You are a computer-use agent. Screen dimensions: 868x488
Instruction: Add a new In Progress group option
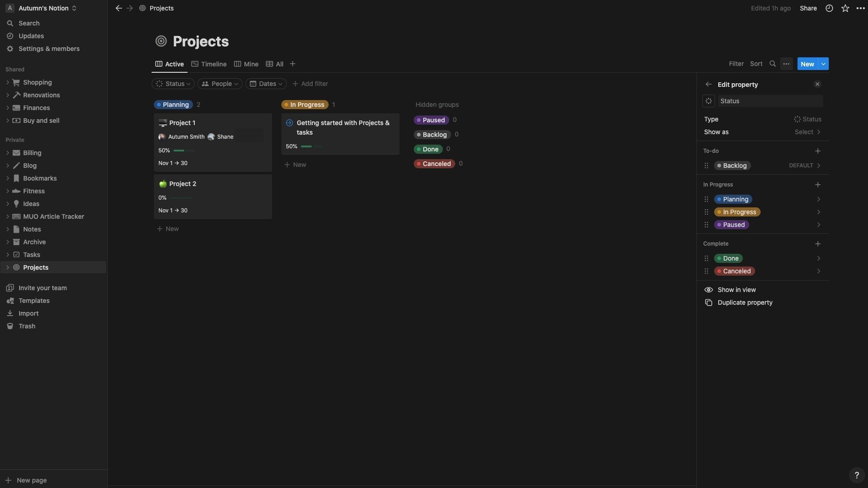coord(818,184)
